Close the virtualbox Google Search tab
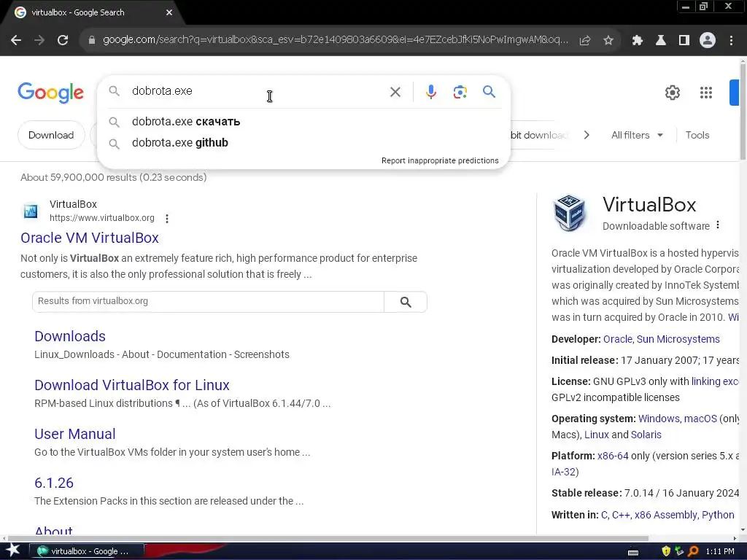The image size is (747, 560). (x=169, y=12)
